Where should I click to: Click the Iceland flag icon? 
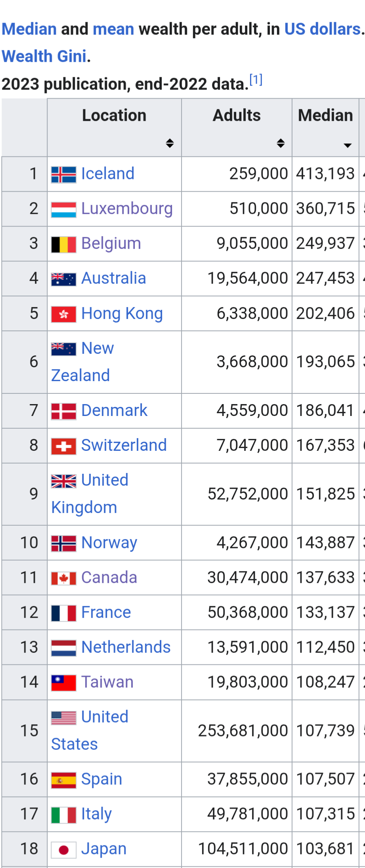pyautogui.click(x=63, y=175)
